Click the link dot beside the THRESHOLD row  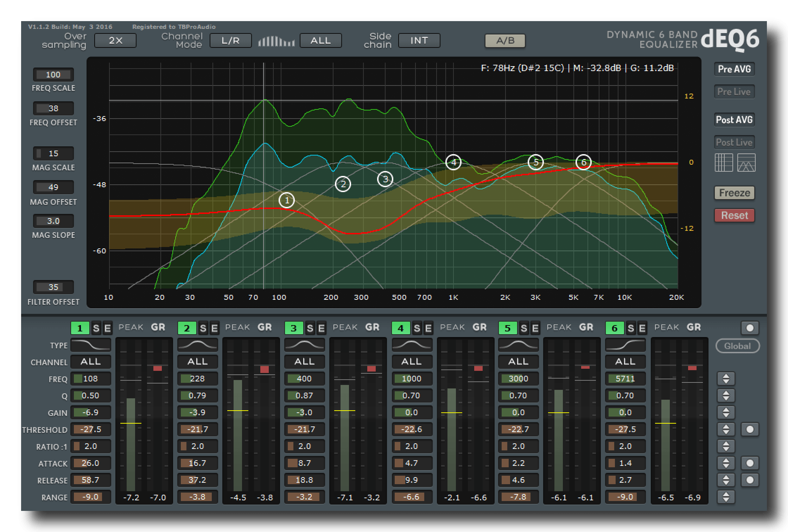click(750, 429)
